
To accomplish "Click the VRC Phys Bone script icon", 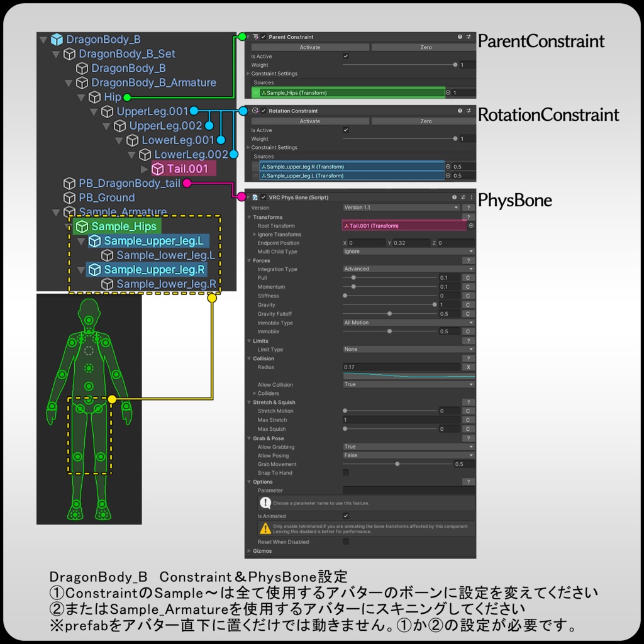I will (x=254, y=197).
